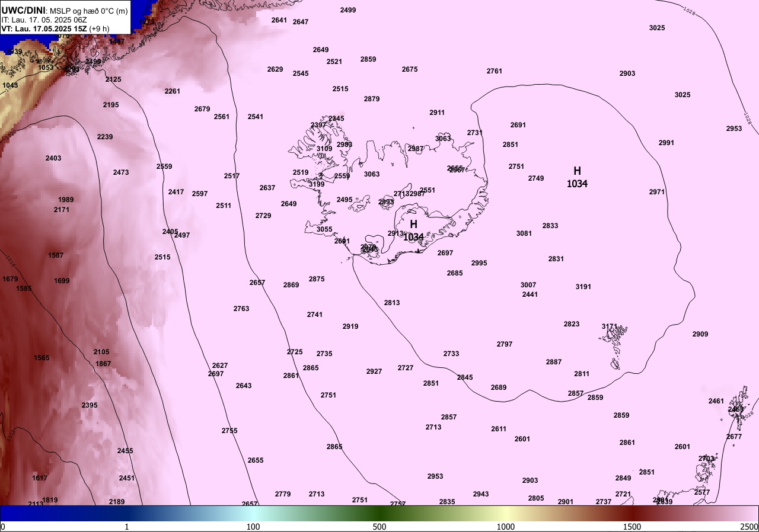Pick the dark green color bar segment above 500
This screenshot has width=759, height=532.
click(x=379, y=513)
